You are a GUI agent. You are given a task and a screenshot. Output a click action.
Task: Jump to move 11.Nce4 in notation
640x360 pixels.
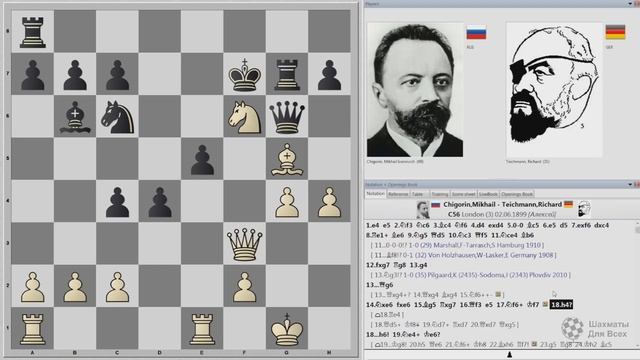(x=504, y=236)
